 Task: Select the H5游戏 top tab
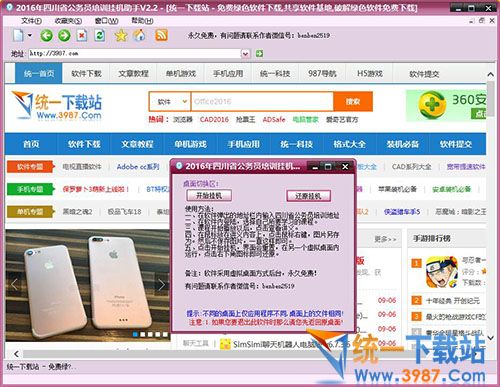[x=370, y=73]
